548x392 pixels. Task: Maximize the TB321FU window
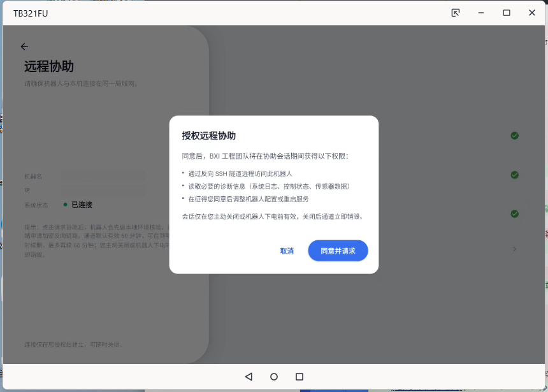tap(507, 13)
